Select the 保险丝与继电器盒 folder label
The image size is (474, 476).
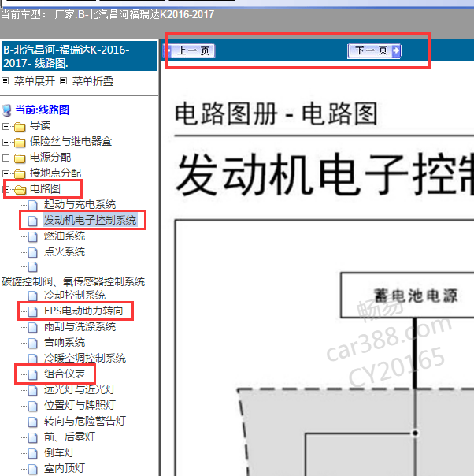click(71, 142)
